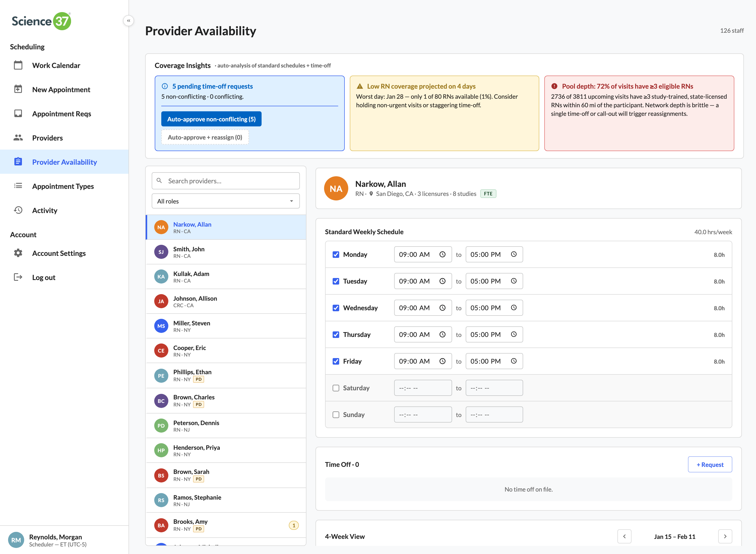Open clock picker for Friday end time
756x554 pixels.
coord(514,361)
